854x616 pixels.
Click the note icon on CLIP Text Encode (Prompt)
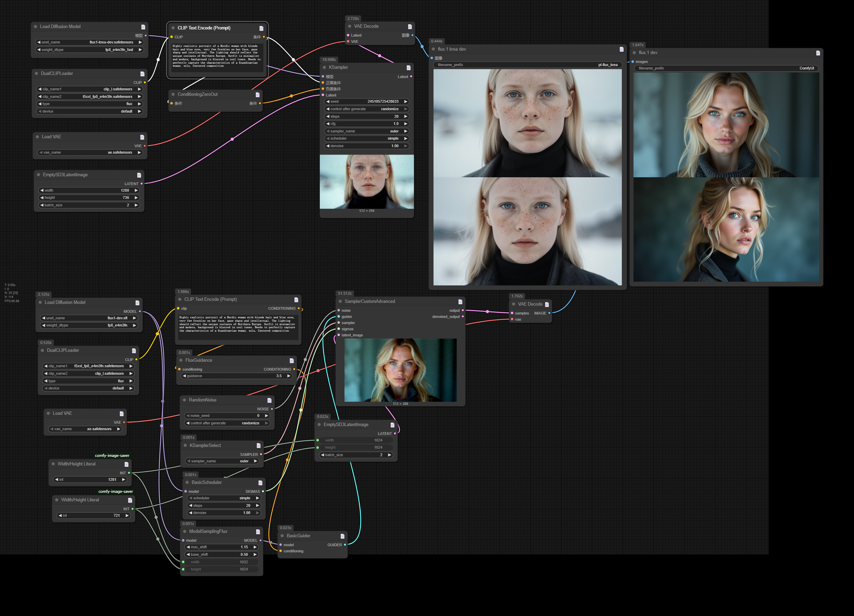[261, 27]
